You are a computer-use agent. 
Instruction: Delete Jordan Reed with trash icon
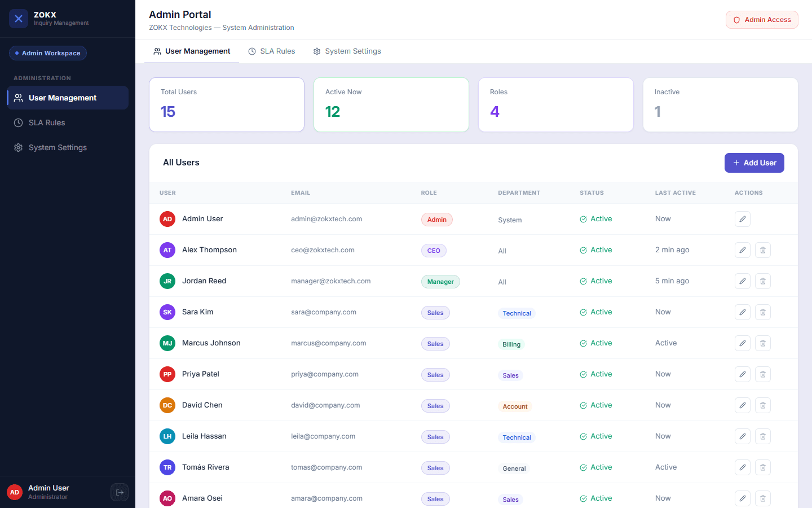tap(763, 281)
